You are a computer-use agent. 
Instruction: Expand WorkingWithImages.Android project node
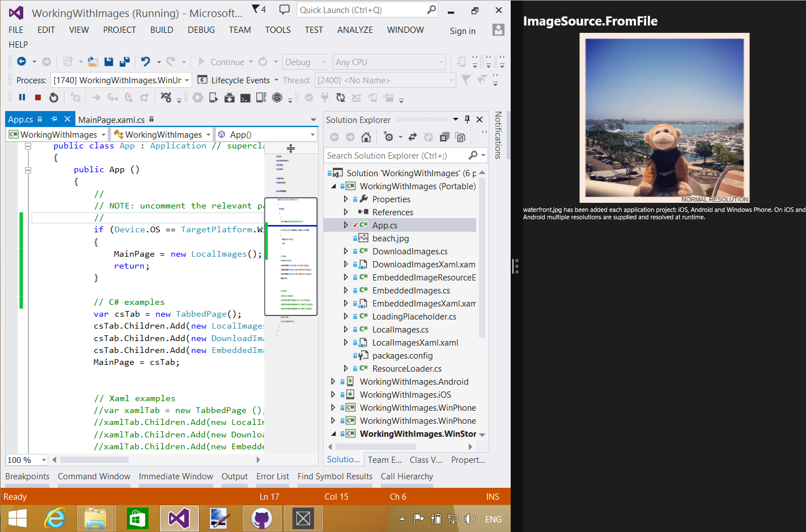pos(333,382)
